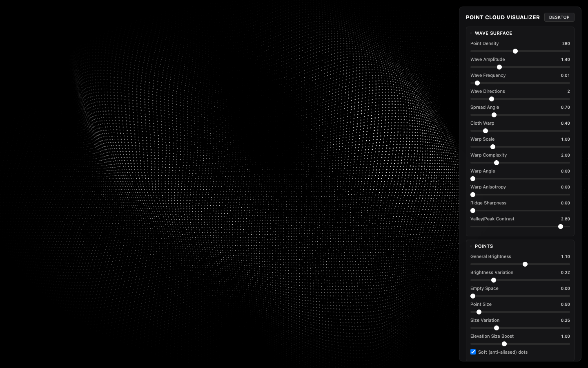
Task: Click the Ridge Sharpness slider handle
Action: 473,211
